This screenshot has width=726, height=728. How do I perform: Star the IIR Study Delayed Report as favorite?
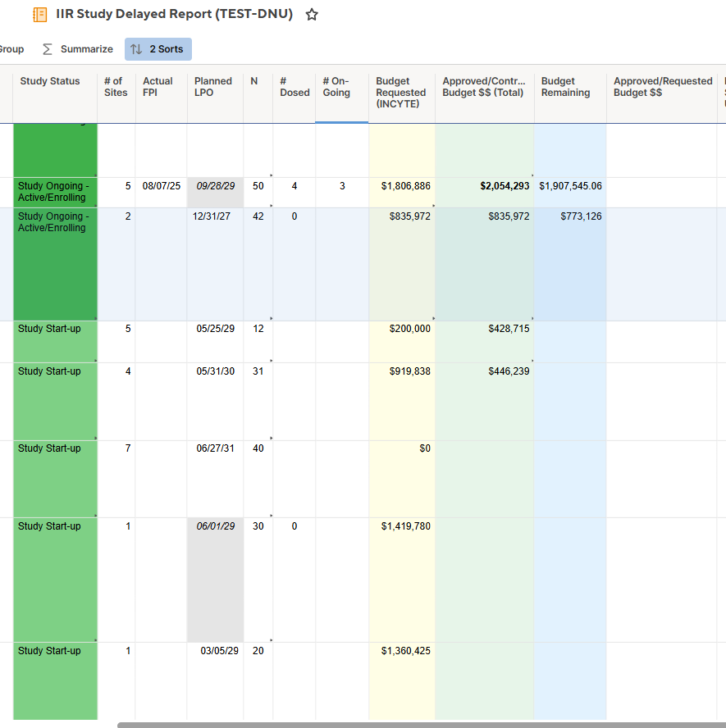click(312, 15)
